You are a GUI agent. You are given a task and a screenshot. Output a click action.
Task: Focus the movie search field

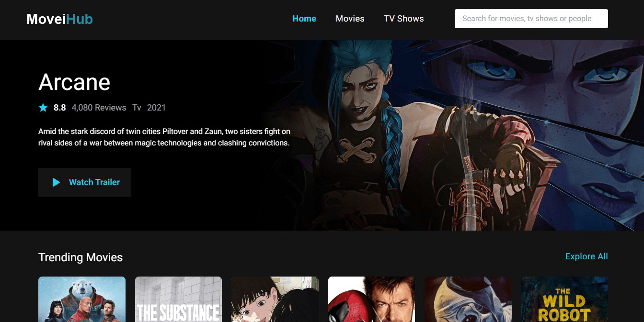(531, 19)
